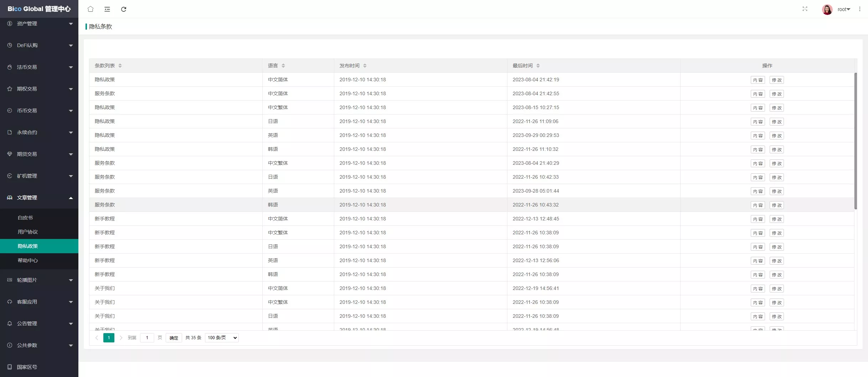Select the 隐私政策 submenu item
Image resolution: width=868 pixels, height=377 pixels.
[39, 246]
